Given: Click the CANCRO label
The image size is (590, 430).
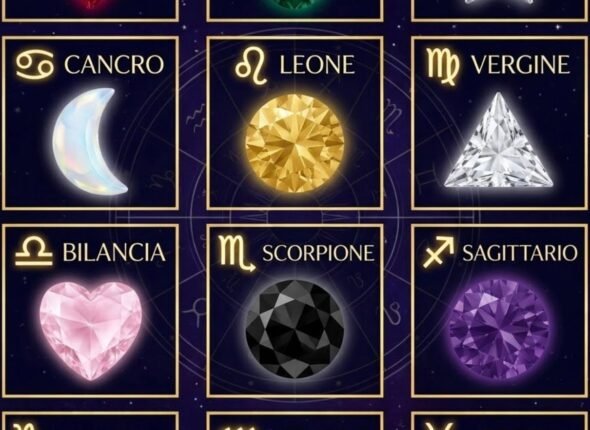Looking at the screenshot, I should pos(114,65).
